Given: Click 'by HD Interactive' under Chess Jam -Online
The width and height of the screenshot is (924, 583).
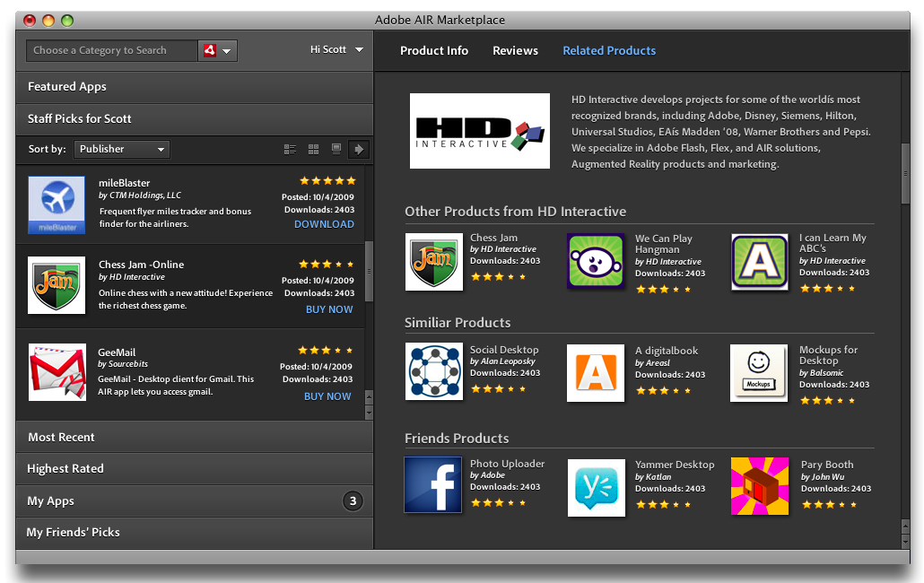Looking at the screenshot, I should tap(131, 277).
